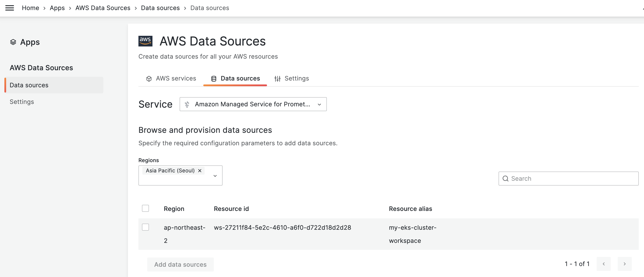Open Settings in the left sidebar
The height and width of the screenshot is (277, 644).
(x=22, y=102)
